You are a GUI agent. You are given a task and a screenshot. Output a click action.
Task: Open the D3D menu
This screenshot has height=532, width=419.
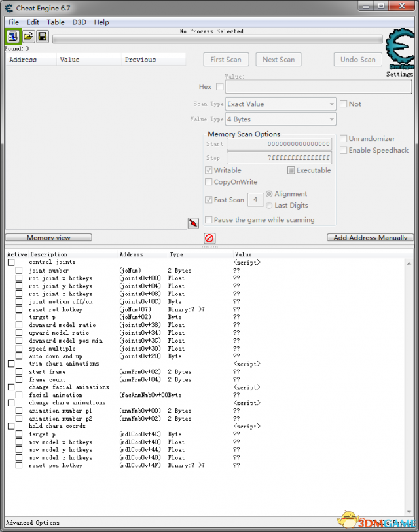pyautogui.click(x=79, y=22)
